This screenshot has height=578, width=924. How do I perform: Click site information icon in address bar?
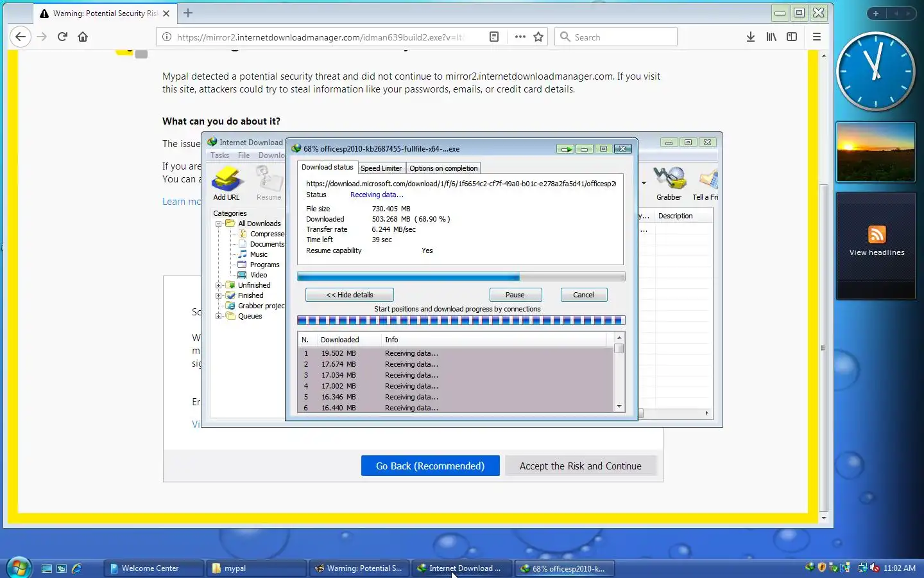166,37
